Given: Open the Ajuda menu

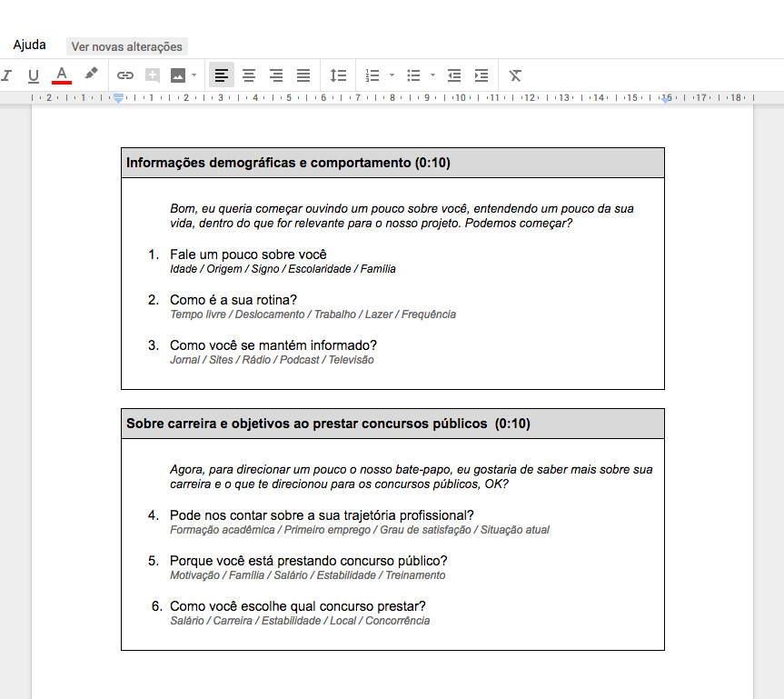Looking at the screenshot, I should (29, 45).
